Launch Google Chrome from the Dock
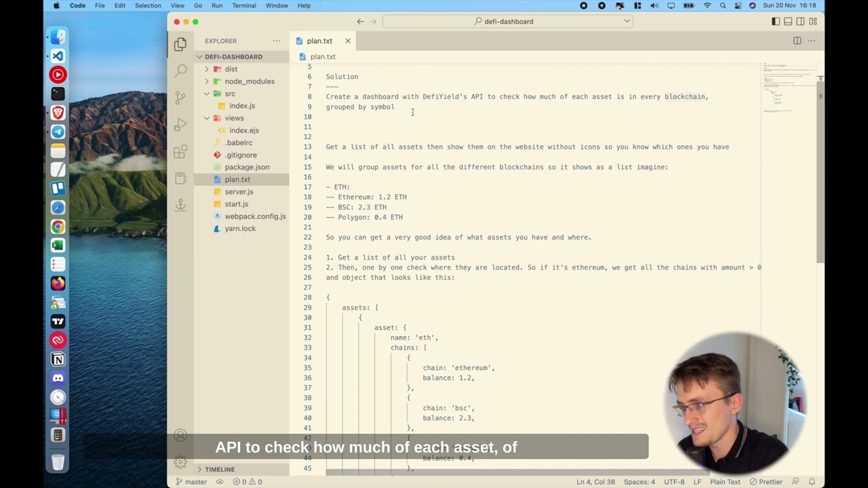Viewport: 868px width, 488px height. click(x=58, y=226)
